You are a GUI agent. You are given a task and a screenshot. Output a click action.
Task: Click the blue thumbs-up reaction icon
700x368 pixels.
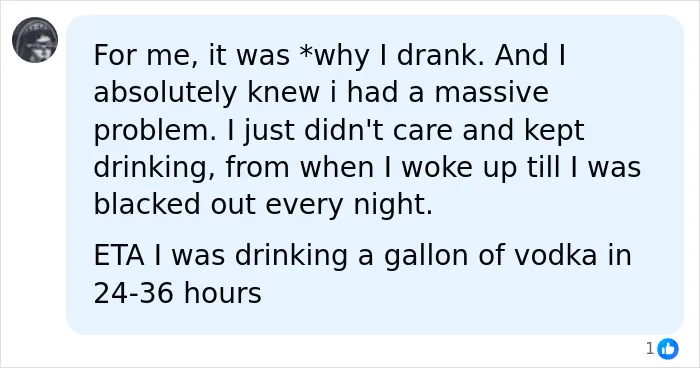click(668, 349)
